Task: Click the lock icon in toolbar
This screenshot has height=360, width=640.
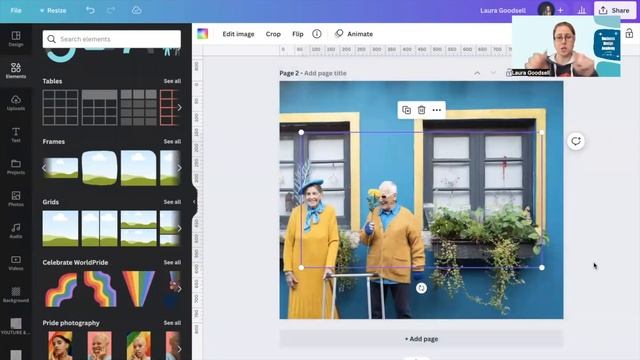Action: click(629, 33)
